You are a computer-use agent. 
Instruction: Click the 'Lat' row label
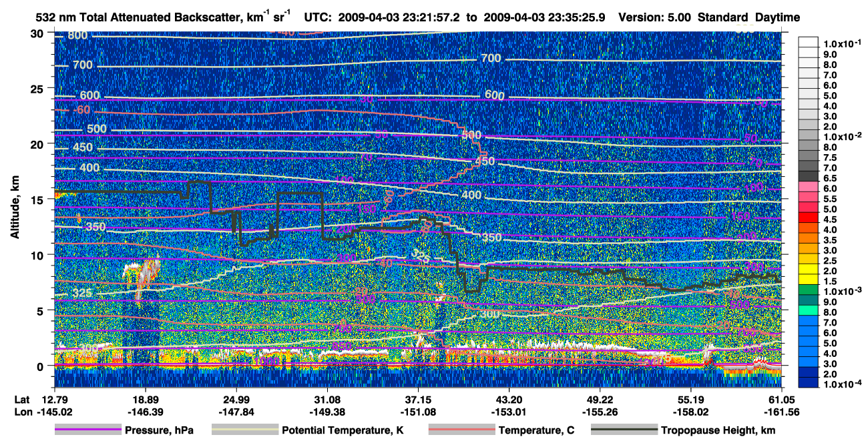click(22, 399)
